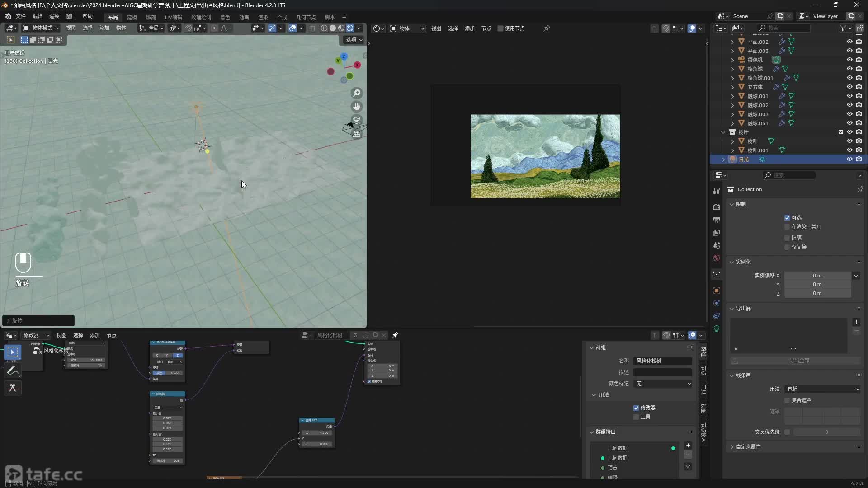The width and height of the screenshot is (868, 488).
Task: Click new collection icon in outliner header
Action: tap(860, 28)
